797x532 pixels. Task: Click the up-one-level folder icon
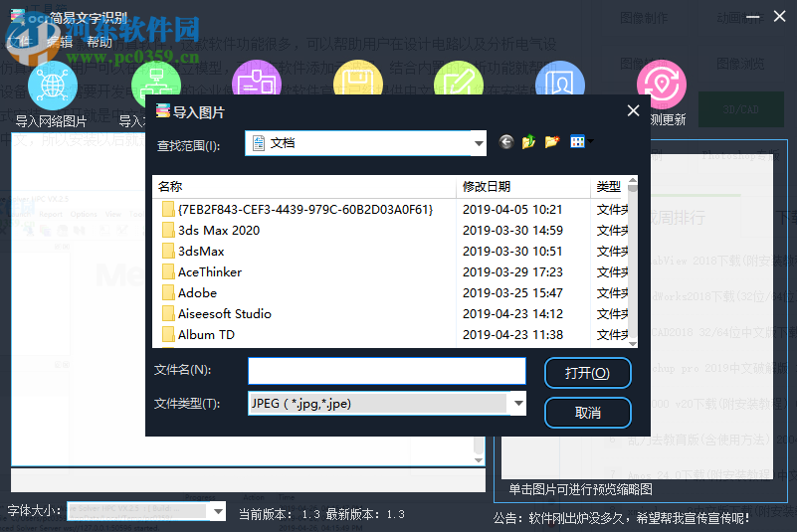click(x=528, y=142)
